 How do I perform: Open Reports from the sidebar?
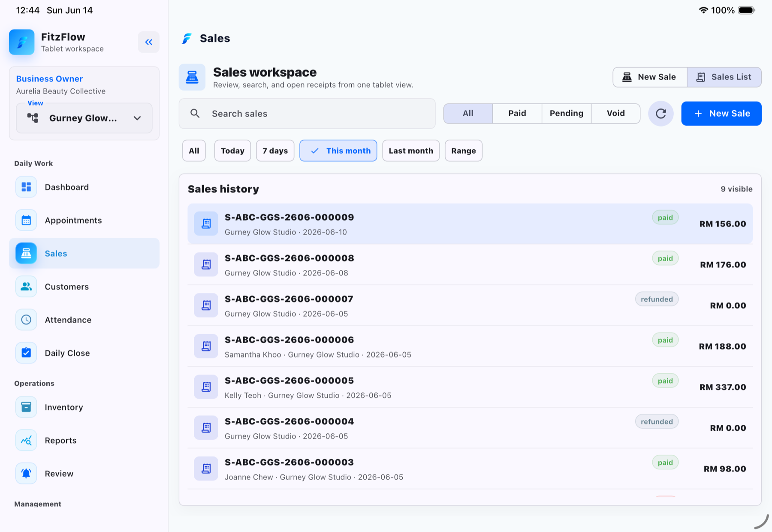[84, 440]
